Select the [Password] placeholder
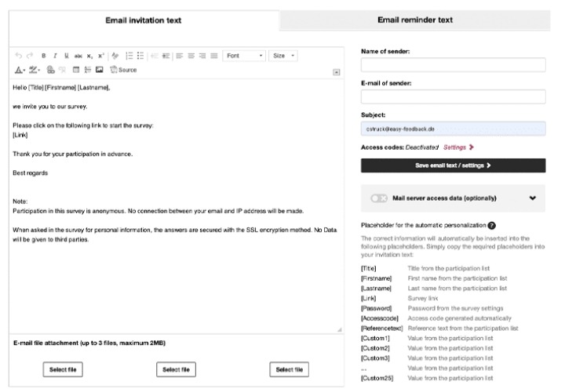Viewport: 565px width, 392px height. [x=376, y=308]
